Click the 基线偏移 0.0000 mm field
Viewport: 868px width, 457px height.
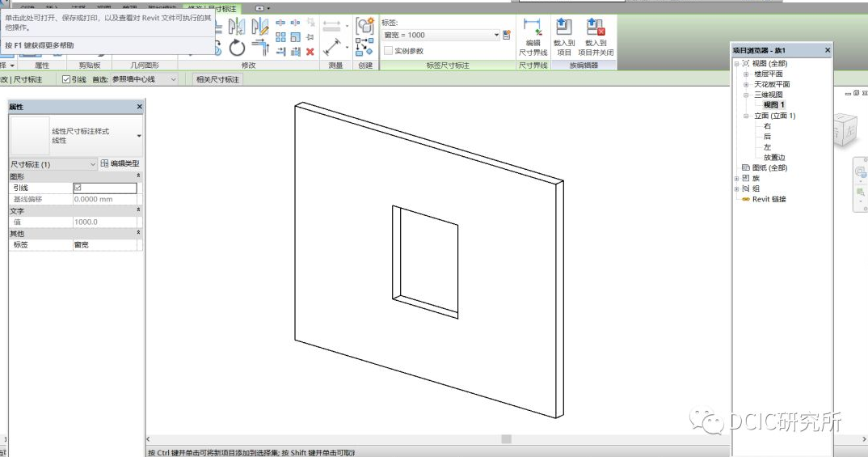105,199
